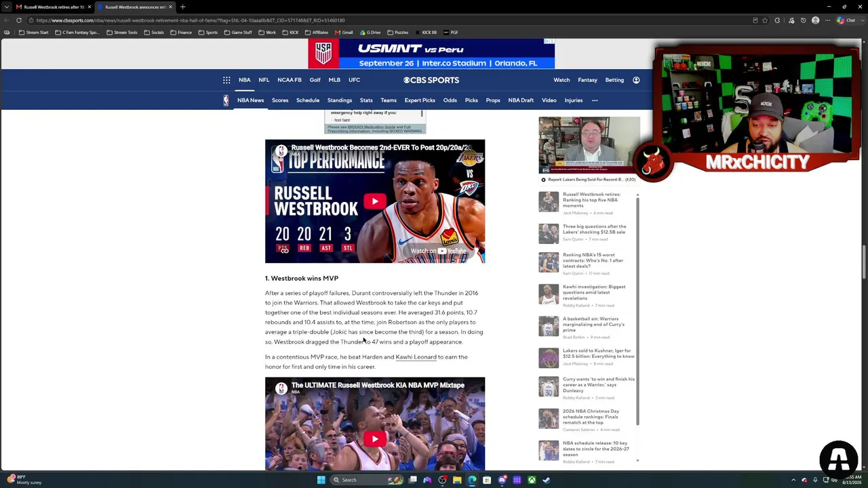Follow the Kawhi Leonard link in the article
Image resolution: width=868 pixels, height=488 pixels.
(x=416, y=357)
